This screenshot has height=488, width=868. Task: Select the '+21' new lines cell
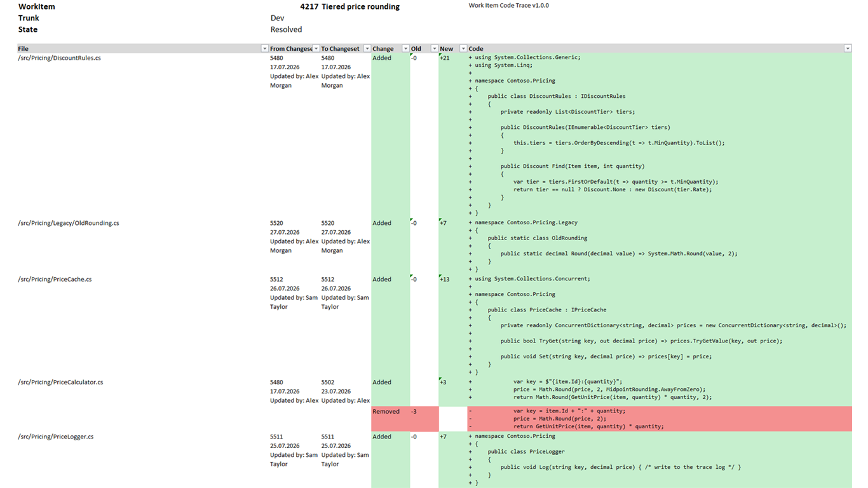pyautogui.click(x=452, y=135)
